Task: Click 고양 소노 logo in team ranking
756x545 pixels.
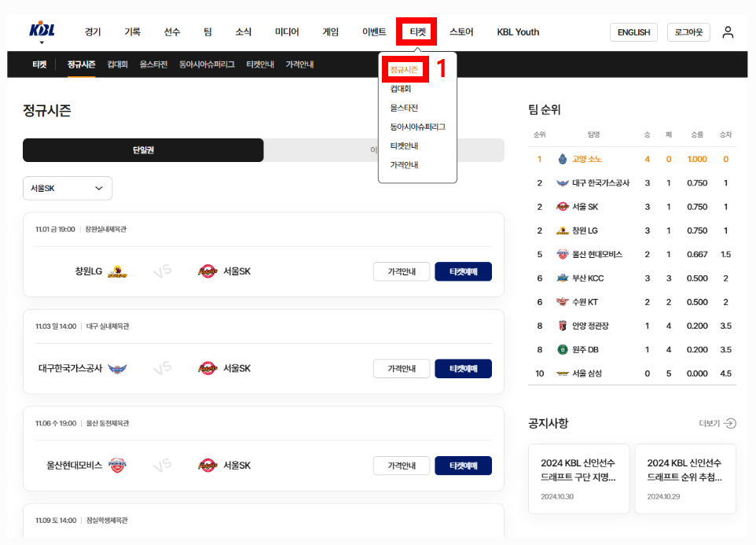Action: (x=562, y=159)
